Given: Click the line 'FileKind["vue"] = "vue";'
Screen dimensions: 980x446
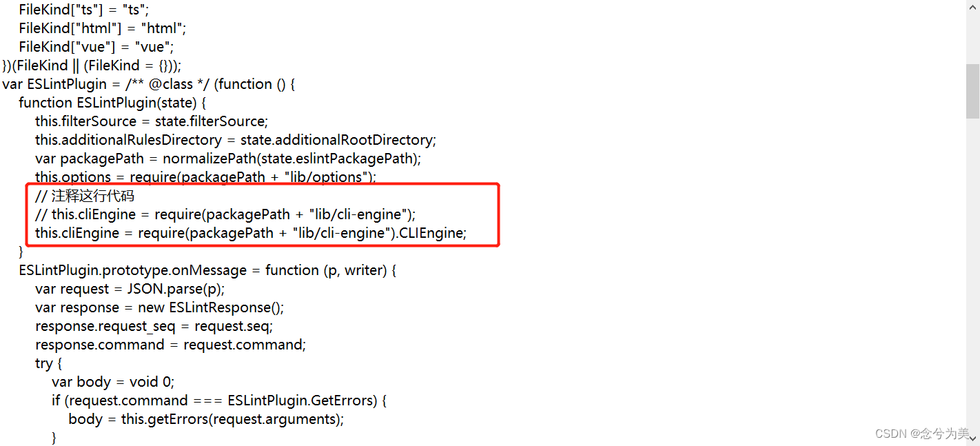Looking at the screenshot, I should coord(96,47).
